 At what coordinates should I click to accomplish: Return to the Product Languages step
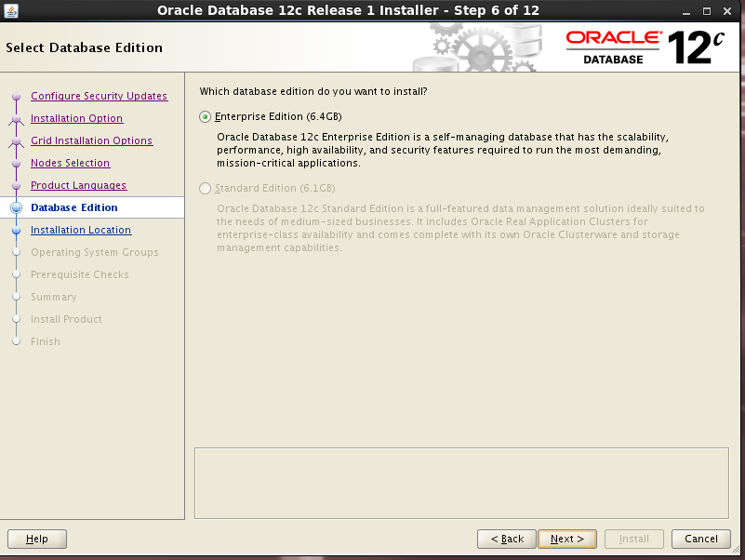(78, 185)
